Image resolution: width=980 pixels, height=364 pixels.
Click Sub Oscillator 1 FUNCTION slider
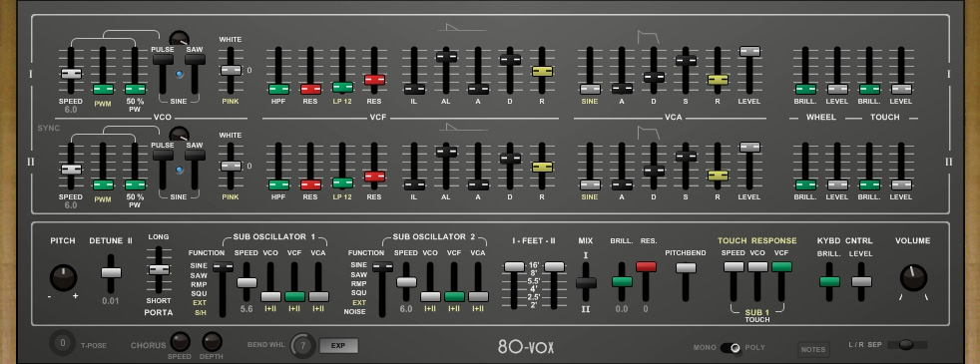click(223, 266)
